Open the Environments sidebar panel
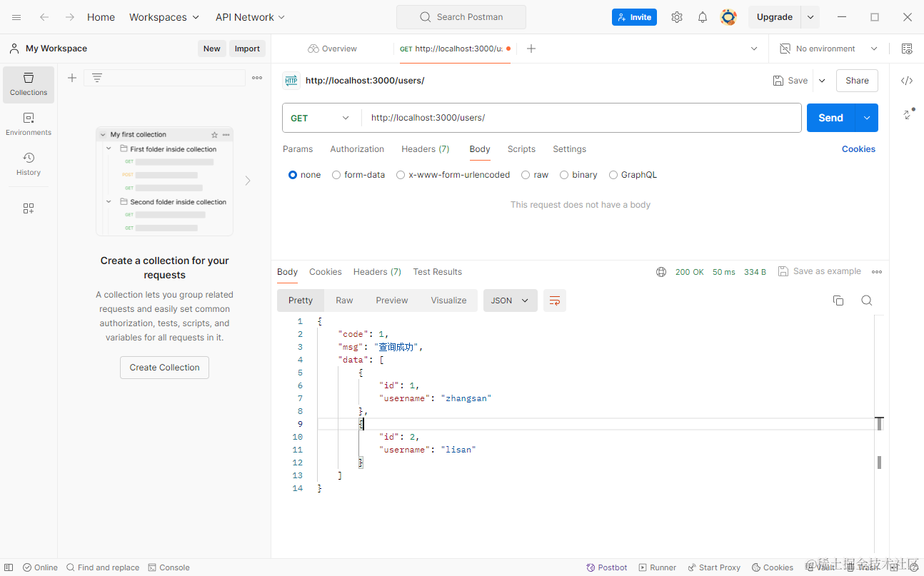The width and height of the screenshot is (924, 576). 29,124
